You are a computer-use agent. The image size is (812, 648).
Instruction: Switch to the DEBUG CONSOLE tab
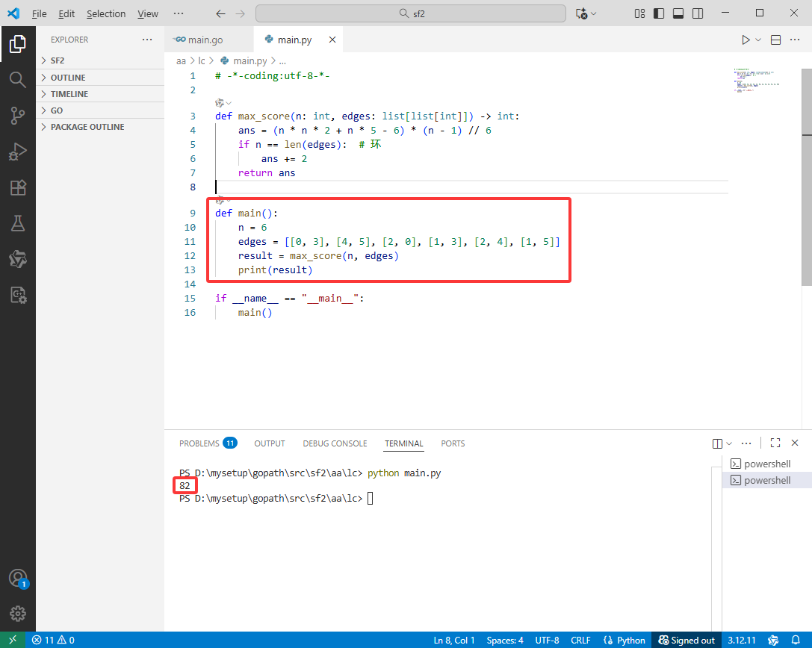pyautogui.click(x=335, y=443)
